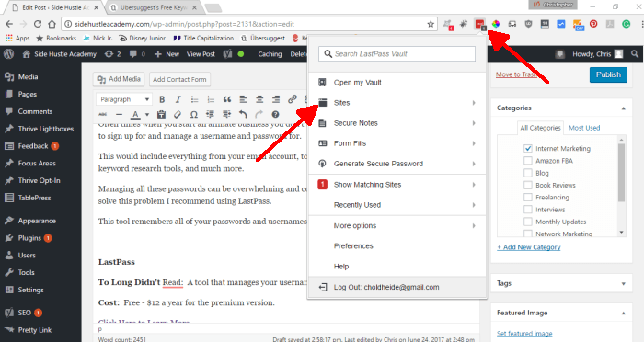Click the Bold formatting icon
This screenshot has width=644, height=342.
click(x=162, y=99)
